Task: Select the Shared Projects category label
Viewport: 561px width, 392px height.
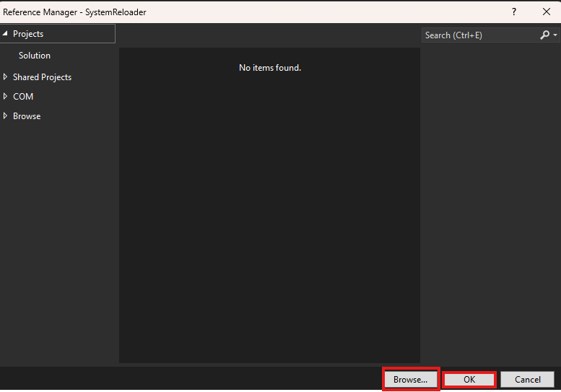Action: pos(42,77)
